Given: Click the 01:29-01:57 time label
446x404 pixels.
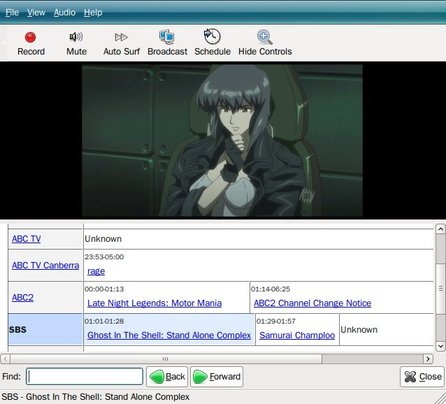Looking at the screenshot, I should (276, 321).
